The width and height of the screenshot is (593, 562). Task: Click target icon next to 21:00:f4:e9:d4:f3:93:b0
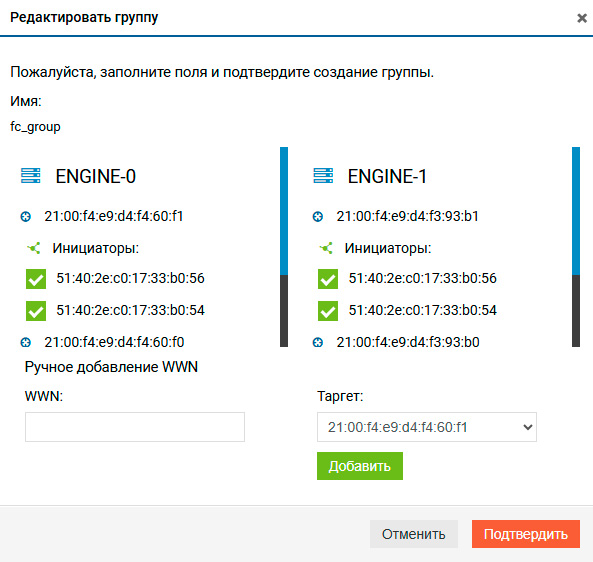pyautogui.click(x=318, y=343)
